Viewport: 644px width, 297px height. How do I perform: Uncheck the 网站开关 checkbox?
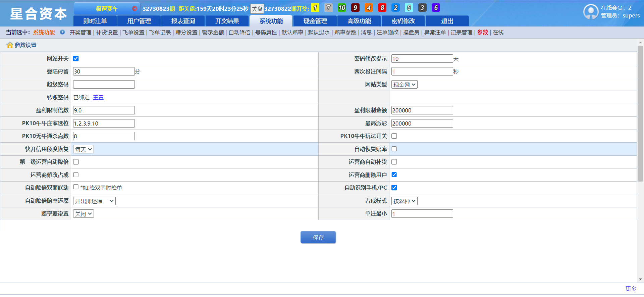pyautogui.click(x=76, y=58)
